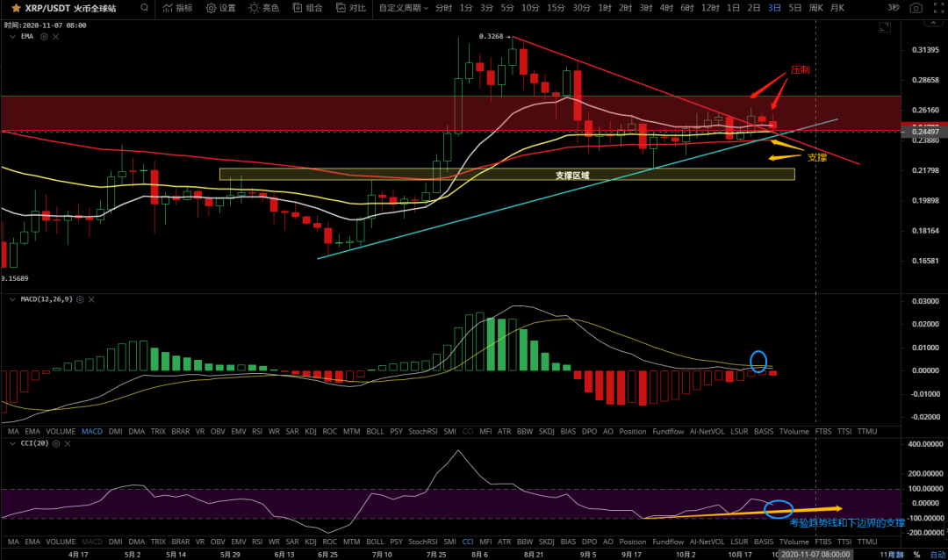The width and height of the screenshot is (948, 560).
Task: Expand the 自定义周期 custom period dropdown
Action: click(403, 8)
